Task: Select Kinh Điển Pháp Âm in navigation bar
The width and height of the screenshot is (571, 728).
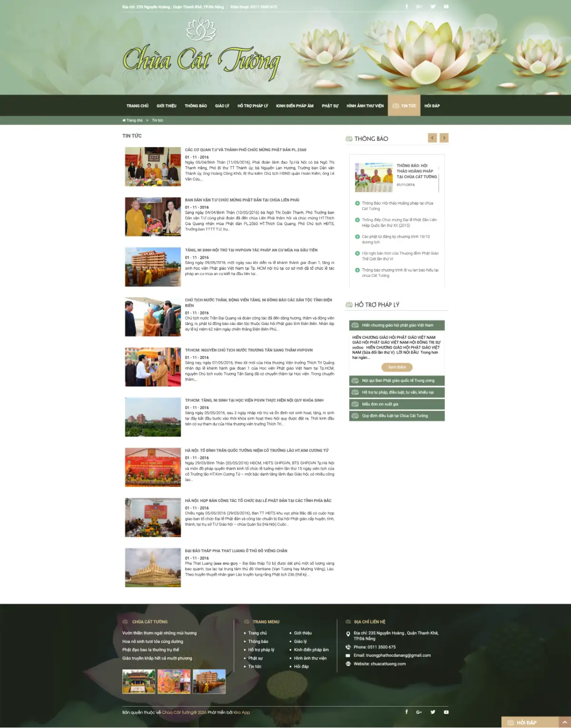Action: 295,106
